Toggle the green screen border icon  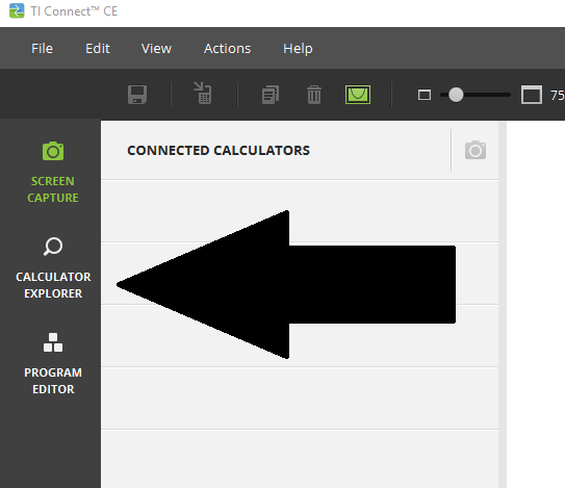pos(357,95)
